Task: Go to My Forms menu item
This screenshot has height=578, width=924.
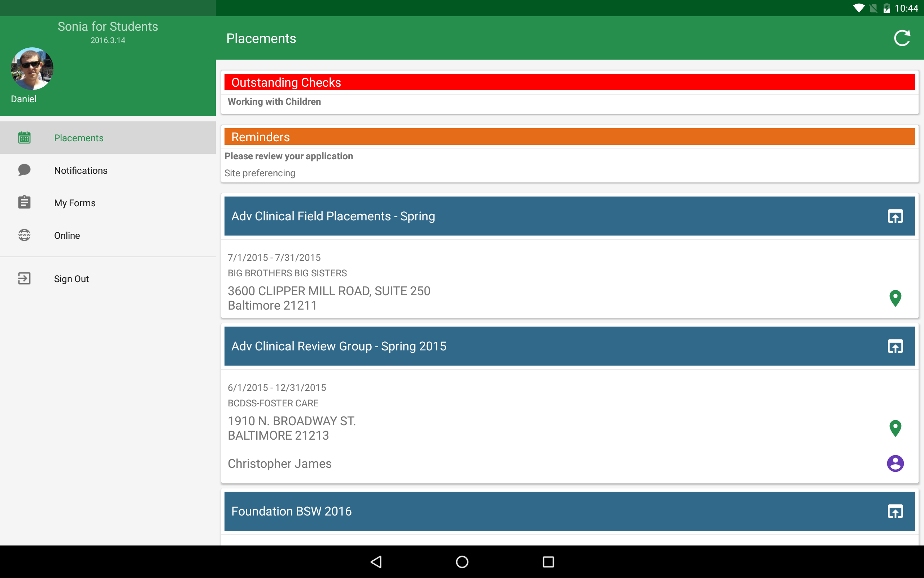Action: tap(108, 203)
